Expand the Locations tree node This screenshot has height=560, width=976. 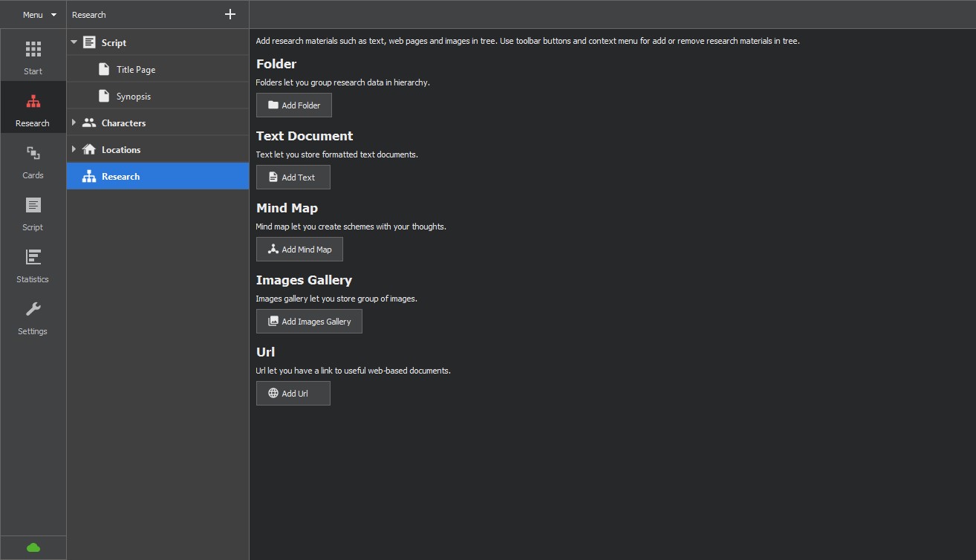[74, 149]
